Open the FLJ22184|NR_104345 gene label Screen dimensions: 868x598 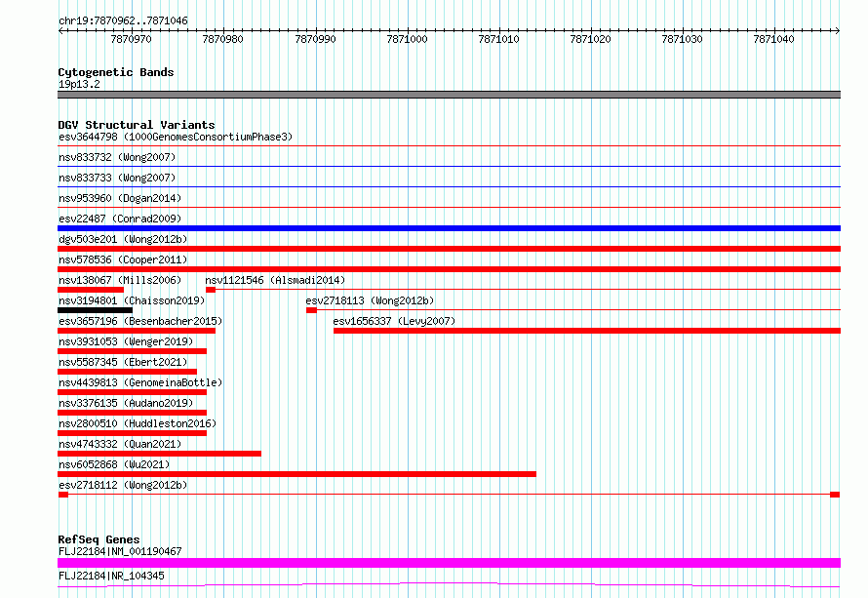pyautogui.click(x=111, y=576)
